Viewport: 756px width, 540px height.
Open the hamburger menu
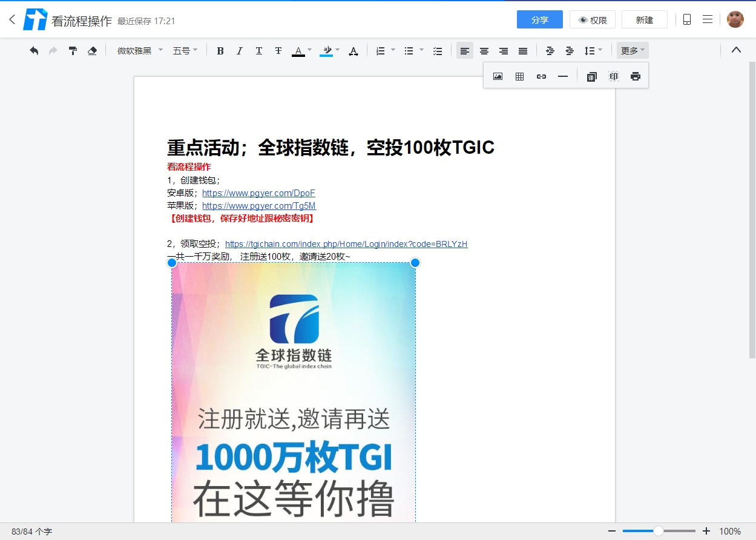708,19
